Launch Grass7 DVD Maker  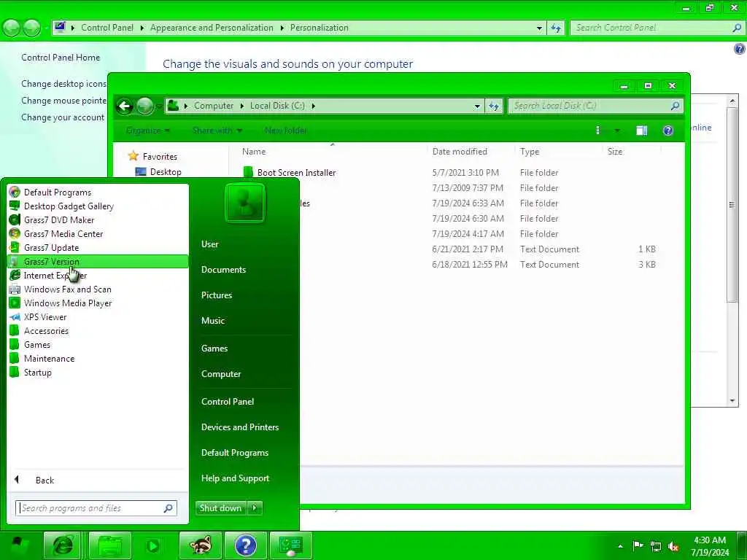point(59,220)
